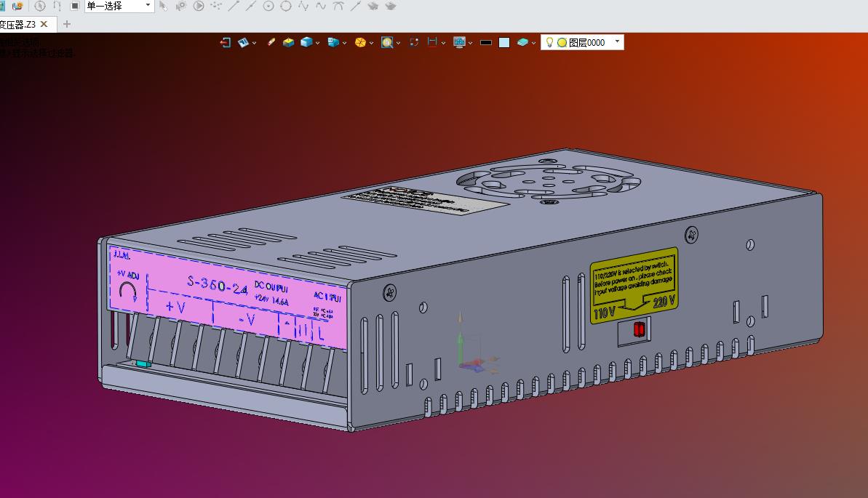The width and height of the screenshot is (868, 498).
Task: Add a new document tab with plus
Action: pyautogui.click(x=67, y=24)
